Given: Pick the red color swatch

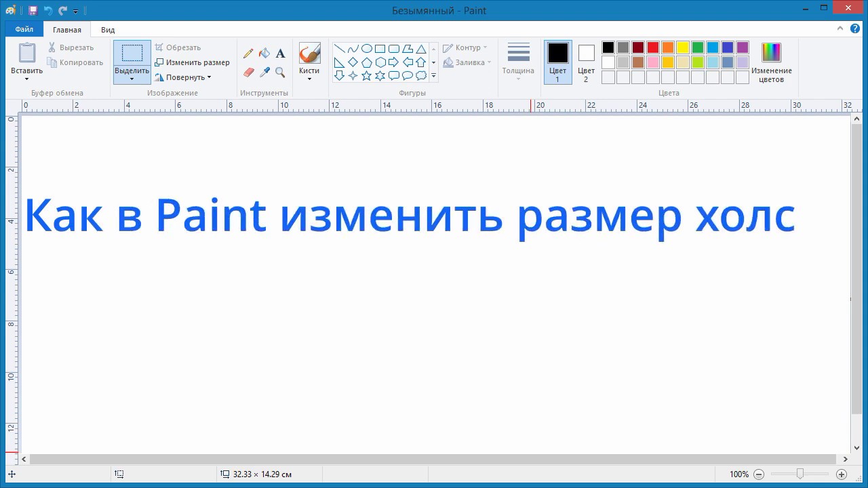Looking at the screenshot, I should (x=653, y=47).
